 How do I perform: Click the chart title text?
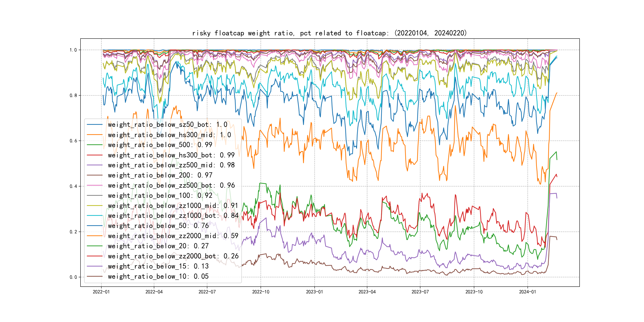[330, 33]
